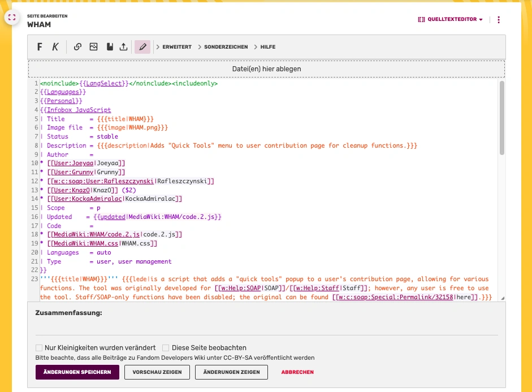Click into the Zusammenfassung input field

pyautogui.click(x=266, y=328)
